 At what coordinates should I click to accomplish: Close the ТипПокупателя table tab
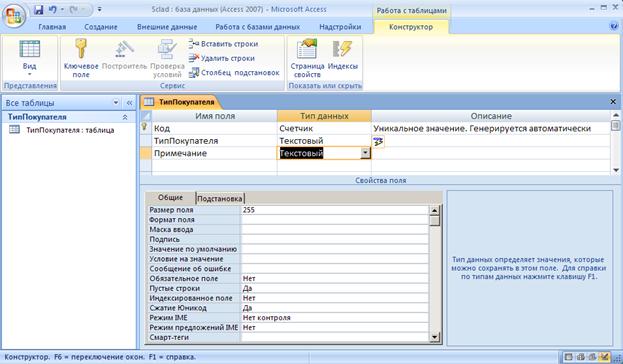coord(613,102)
